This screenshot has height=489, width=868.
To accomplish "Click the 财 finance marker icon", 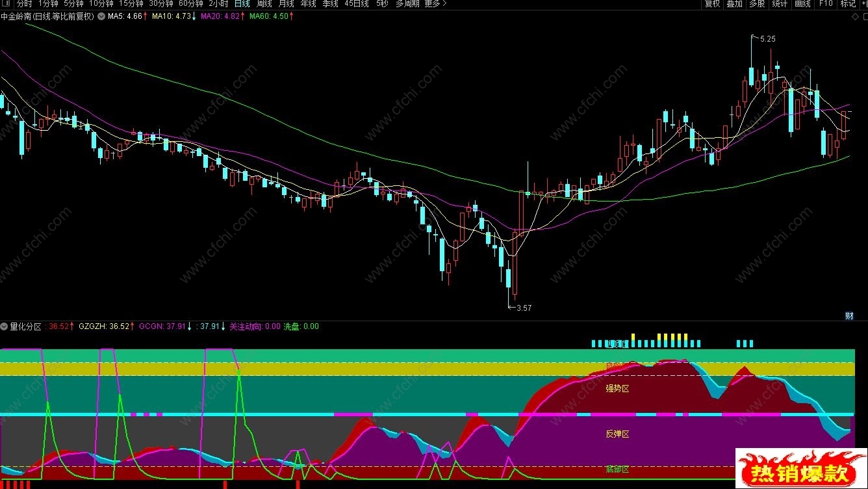I will 849,316.
